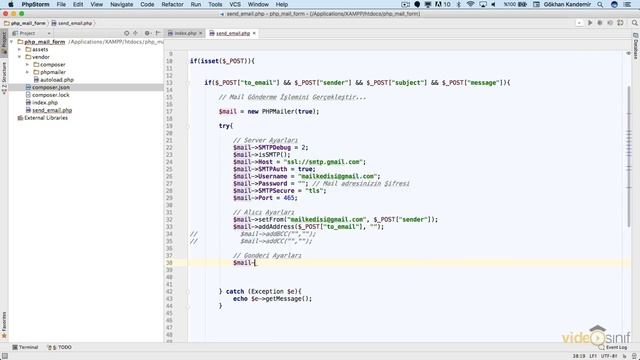Screen dimensions: 640x360
Task: Open the Edit menu
Action: tap(78, 4)
